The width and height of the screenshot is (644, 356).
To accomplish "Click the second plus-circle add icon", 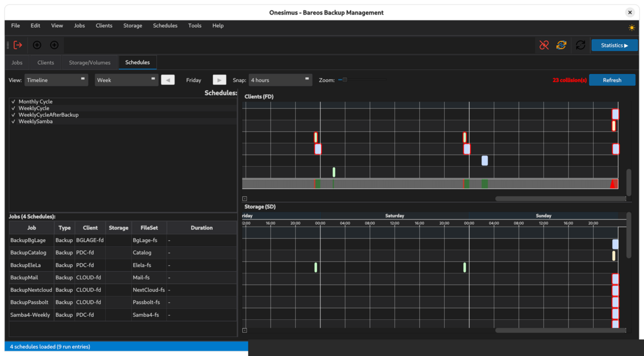I will coord(54,45).
